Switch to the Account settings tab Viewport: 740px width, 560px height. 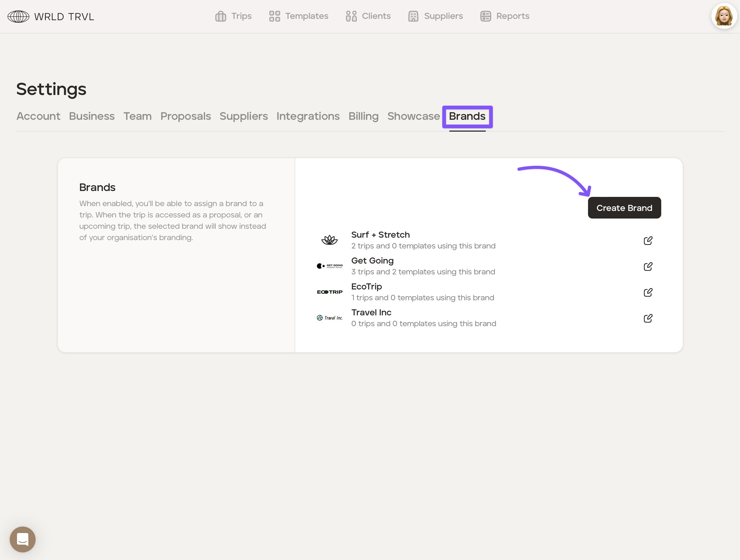(39, 116)
